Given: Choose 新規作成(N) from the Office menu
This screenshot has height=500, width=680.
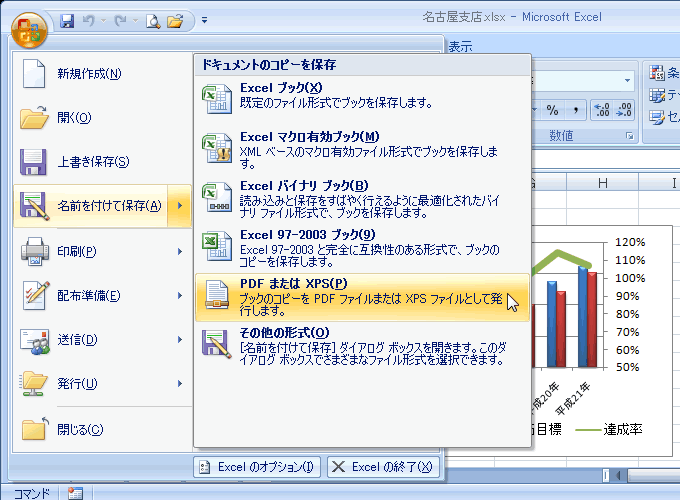Looking at the screenshot, I should [103, 74].
